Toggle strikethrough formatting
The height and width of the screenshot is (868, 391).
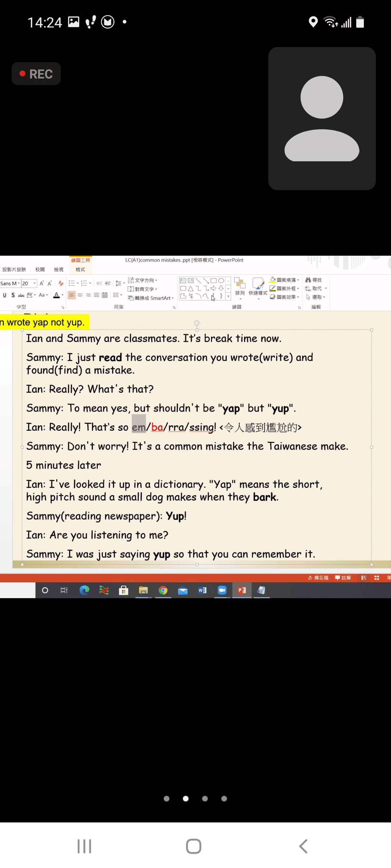tap(21, 295)
